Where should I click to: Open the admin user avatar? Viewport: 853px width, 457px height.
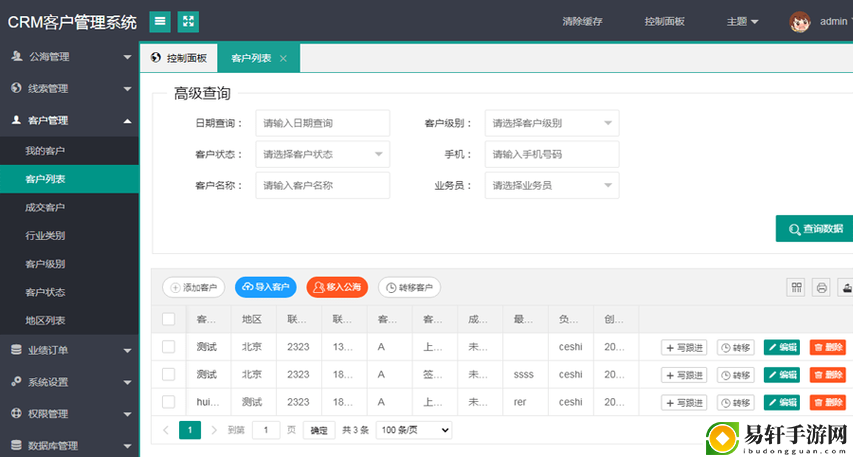coord(800,22)
